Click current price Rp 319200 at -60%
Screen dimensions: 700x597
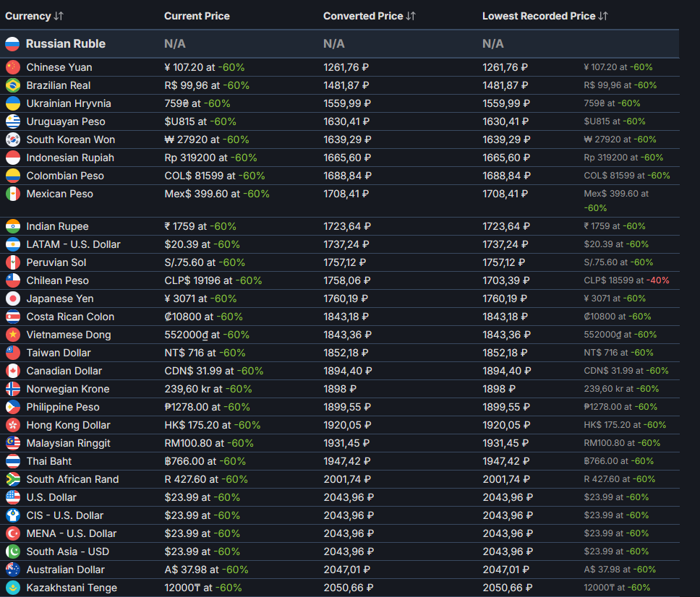[210, 158]
